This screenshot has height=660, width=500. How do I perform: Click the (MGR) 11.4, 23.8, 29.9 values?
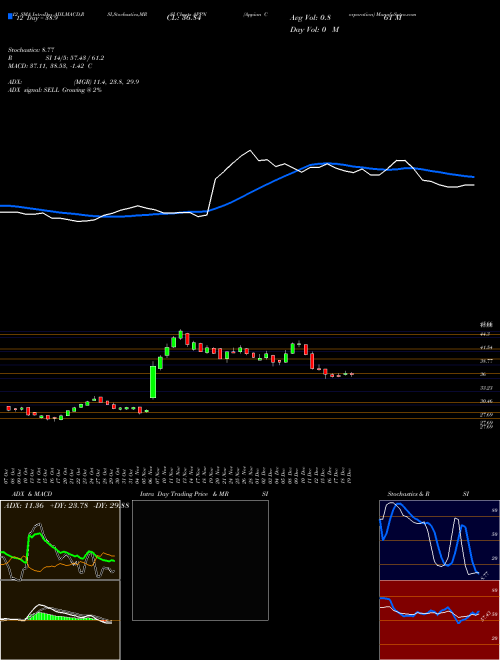tap(106, 82)
